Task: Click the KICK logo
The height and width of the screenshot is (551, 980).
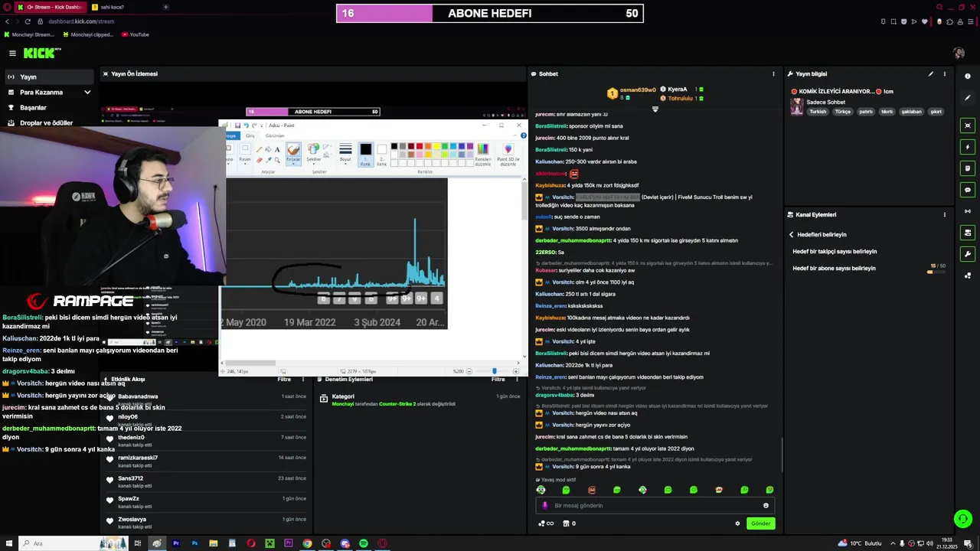Action: [x=41, y=53]
